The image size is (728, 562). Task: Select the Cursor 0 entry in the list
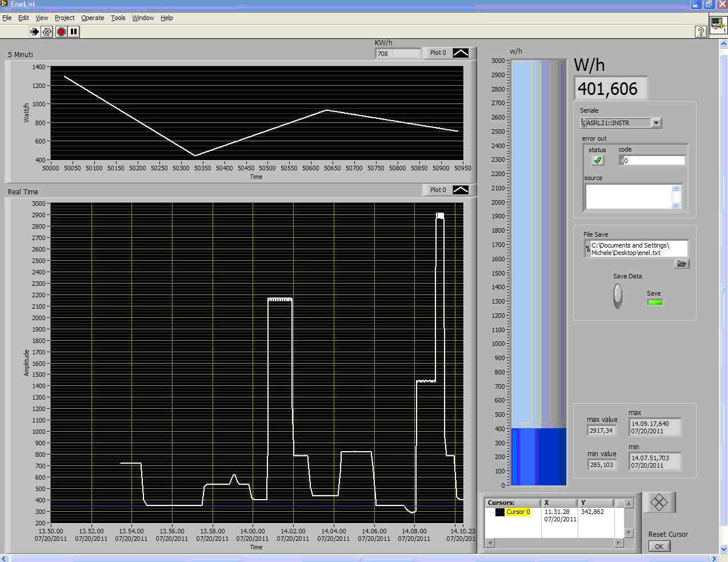518,512
